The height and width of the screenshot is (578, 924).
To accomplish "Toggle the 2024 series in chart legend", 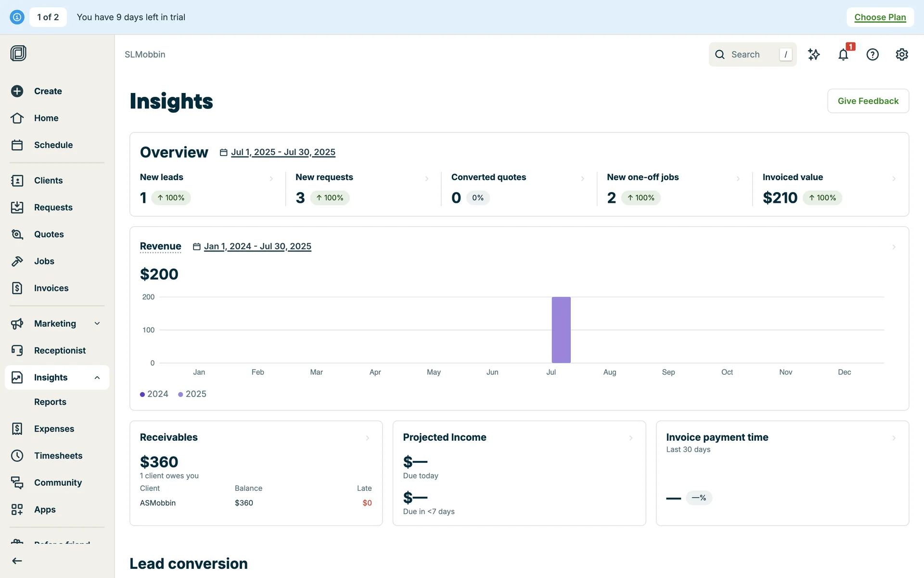I will pos(154,394).
